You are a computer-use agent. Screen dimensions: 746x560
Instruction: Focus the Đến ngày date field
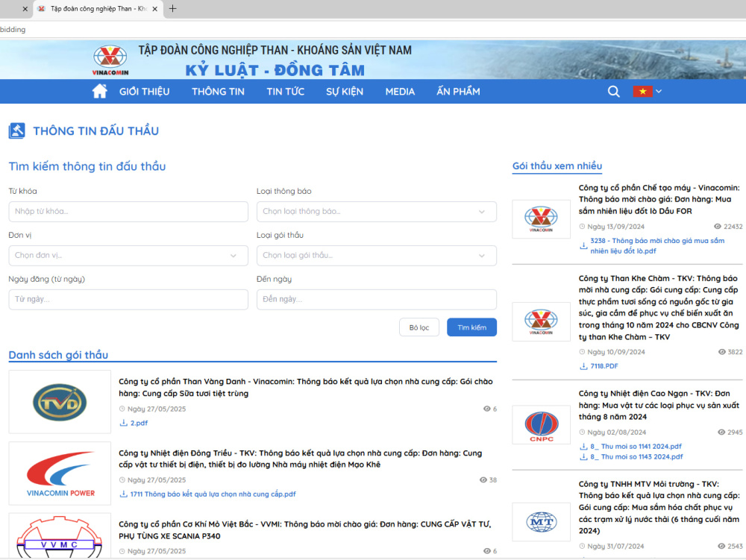tap(376, 300)
